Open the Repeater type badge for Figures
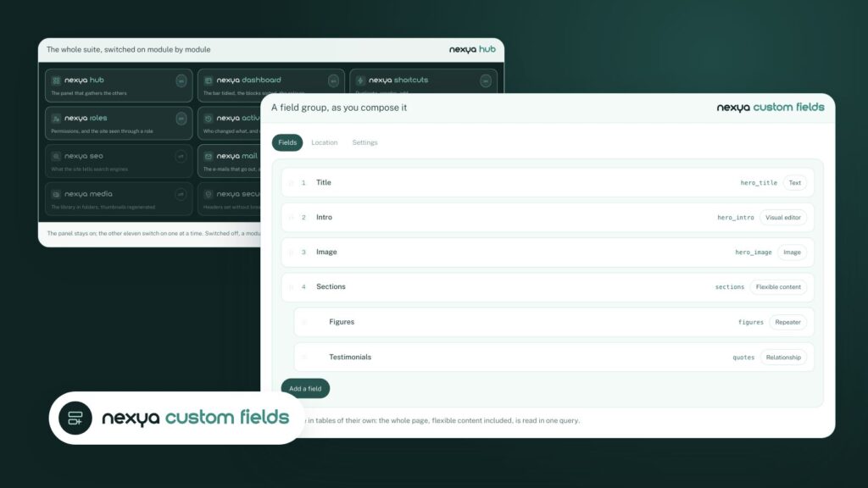This screenshot has height=488, width=868. point(787,322)
